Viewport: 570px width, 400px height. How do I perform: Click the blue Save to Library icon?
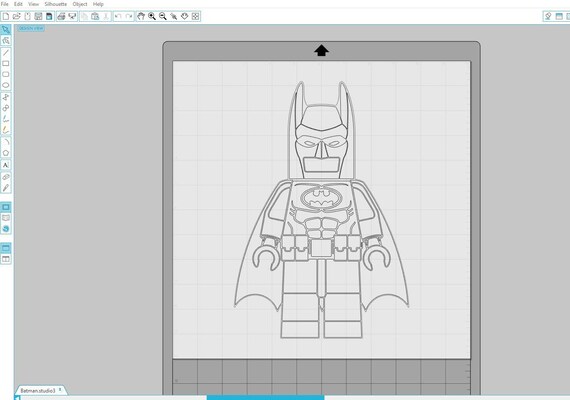(49, 16)
